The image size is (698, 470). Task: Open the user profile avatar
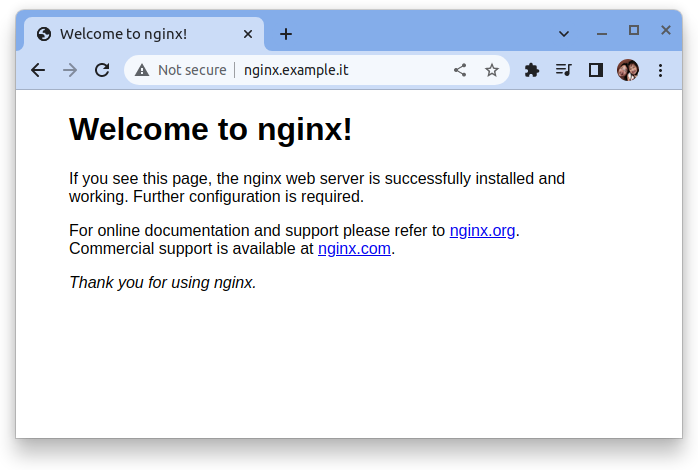[627, 70]
